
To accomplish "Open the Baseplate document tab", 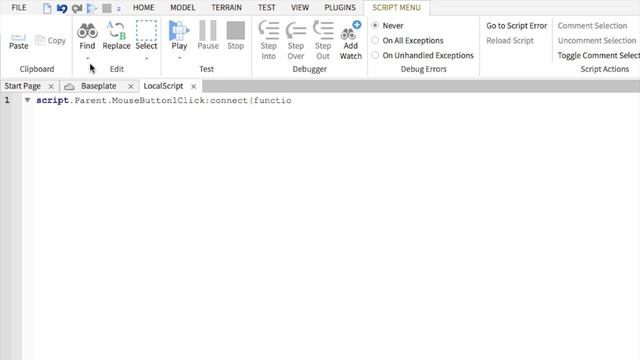I will pos(99,86).
